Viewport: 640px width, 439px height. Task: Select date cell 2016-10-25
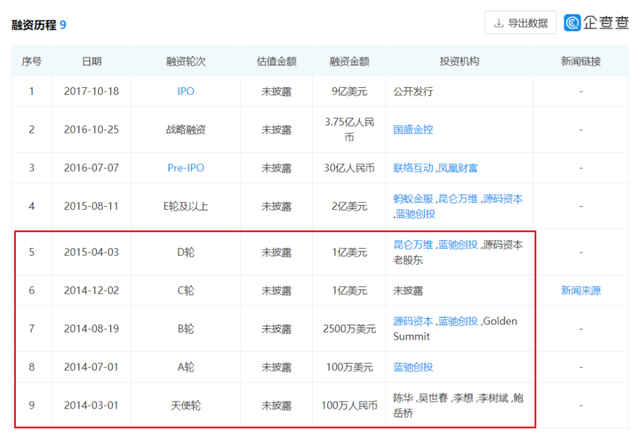(91, 129)
